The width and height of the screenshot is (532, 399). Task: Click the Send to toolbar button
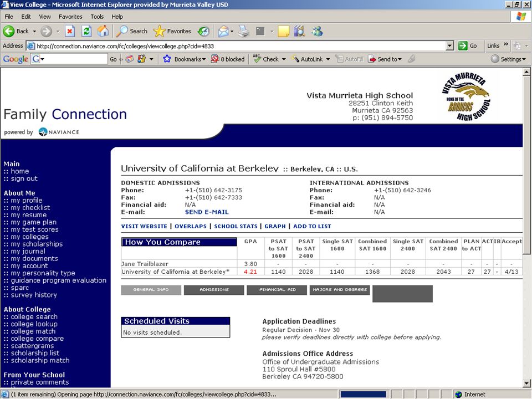(x=385, y=59)
